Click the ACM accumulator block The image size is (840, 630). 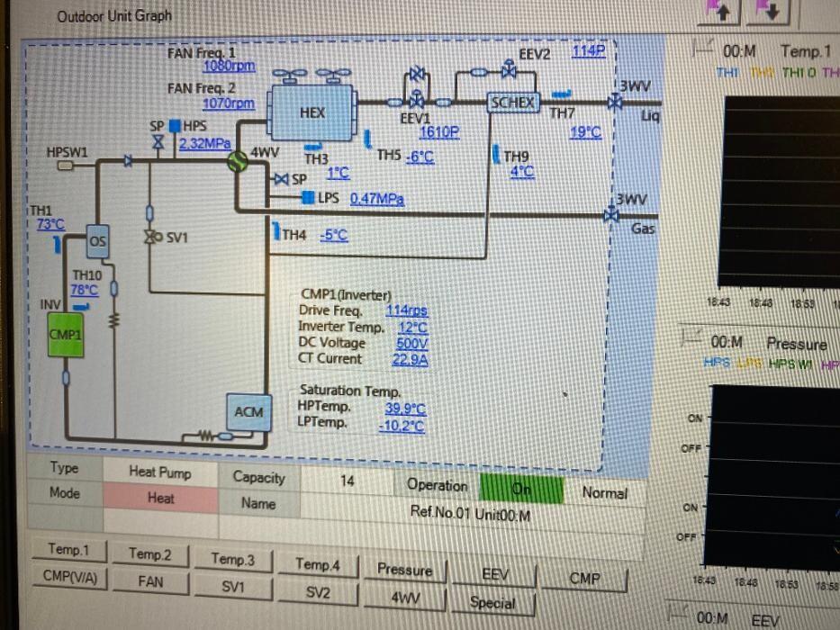coord(248,412)
